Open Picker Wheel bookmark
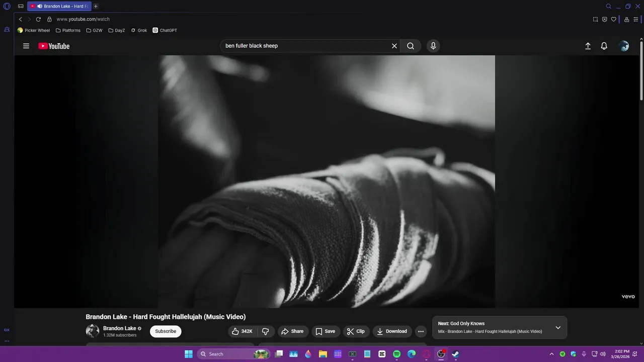Viewport: 644px width, 362px height. 34,30
